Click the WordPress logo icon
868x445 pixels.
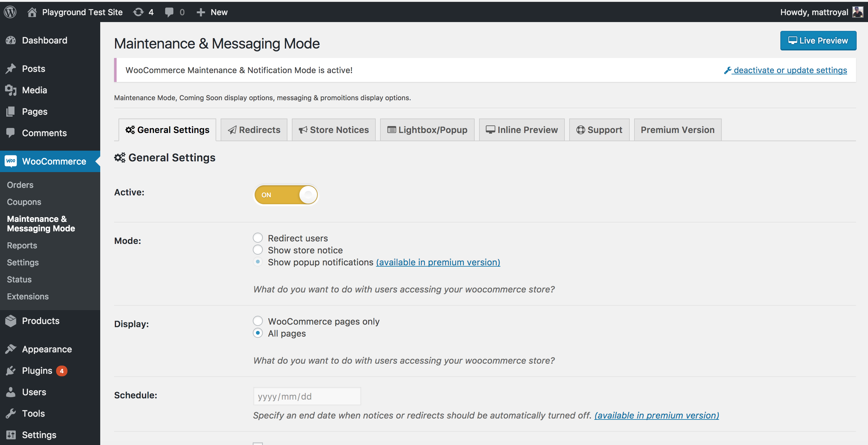(x=10, y=12)
